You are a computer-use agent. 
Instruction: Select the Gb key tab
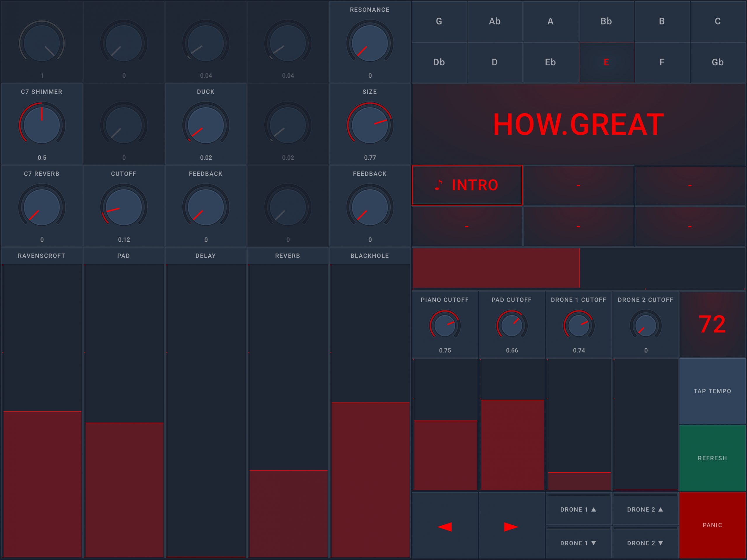pyautogui.click(x=718, y=62)
